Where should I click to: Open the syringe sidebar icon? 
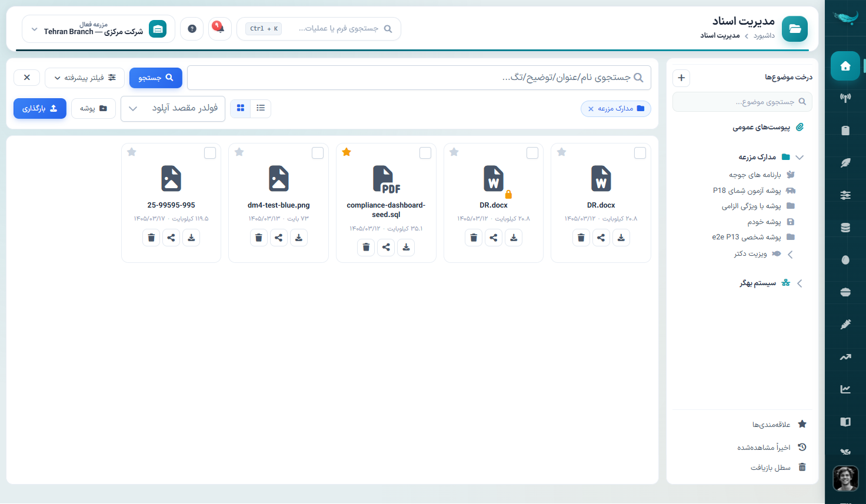(x=845, y=325)
